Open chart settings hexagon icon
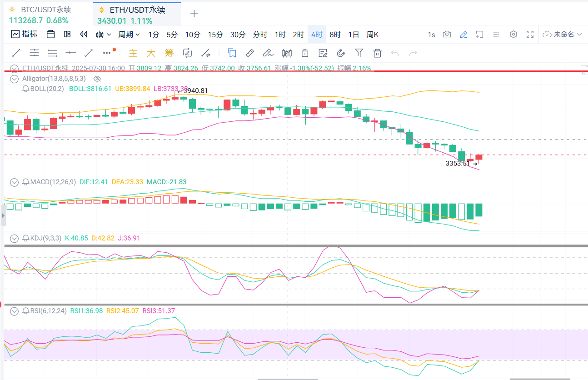Screen dimensions: 588x380 [x=513, y=34]
